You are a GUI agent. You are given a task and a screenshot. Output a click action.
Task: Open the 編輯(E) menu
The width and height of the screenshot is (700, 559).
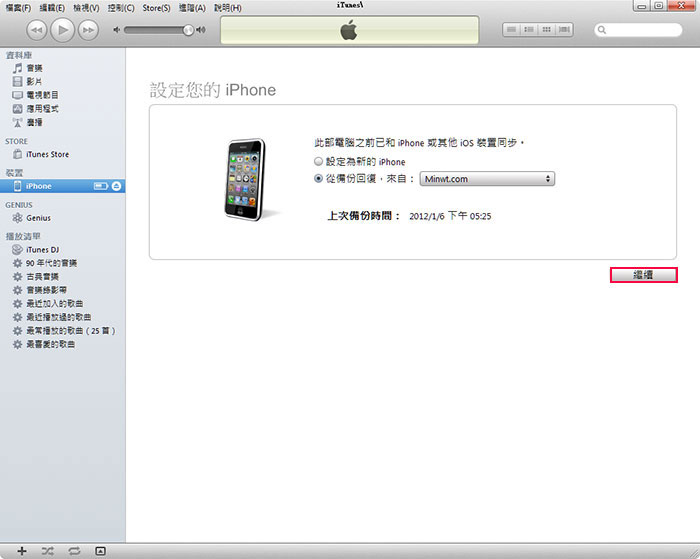52,8
